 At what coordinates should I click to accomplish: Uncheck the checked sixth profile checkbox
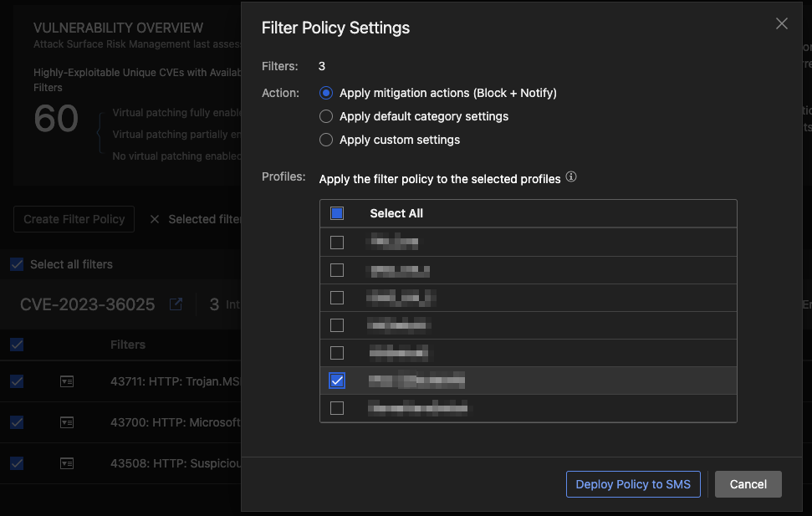337,381
